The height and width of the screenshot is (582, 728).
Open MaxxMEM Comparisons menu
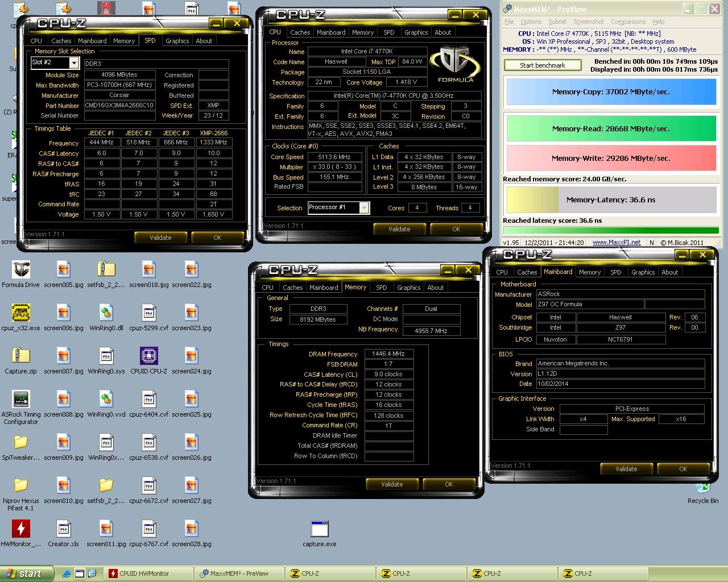point(628,22)
